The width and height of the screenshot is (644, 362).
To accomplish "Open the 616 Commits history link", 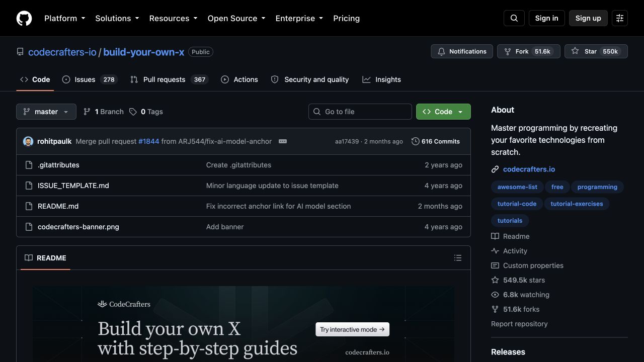I will coord(436,141).
